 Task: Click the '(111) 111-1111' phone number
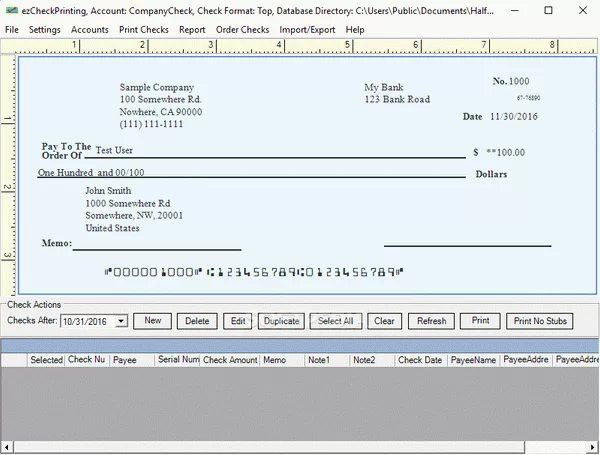151,124
